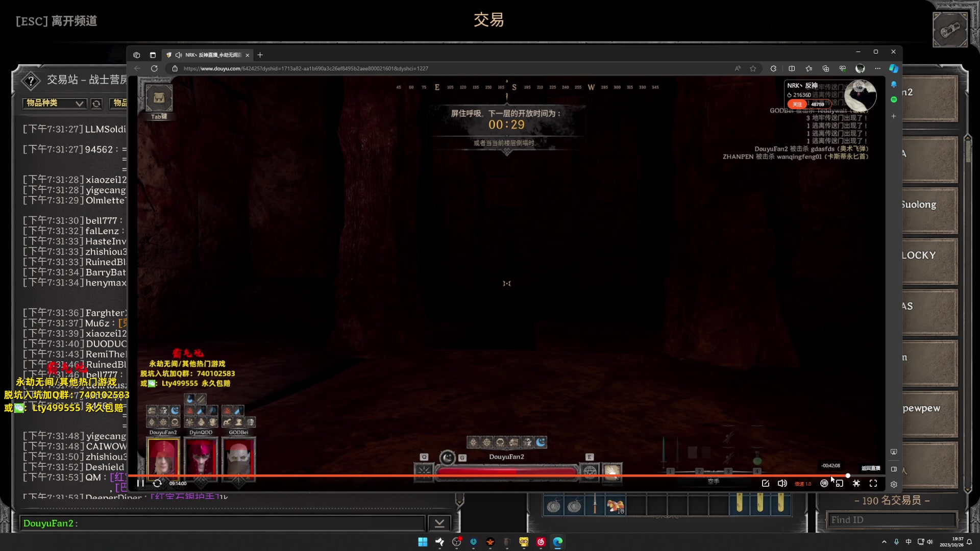Screen dimensions: 980x551
Task: Open the feedback edit icon in player
Action: (x=766, y=483)
